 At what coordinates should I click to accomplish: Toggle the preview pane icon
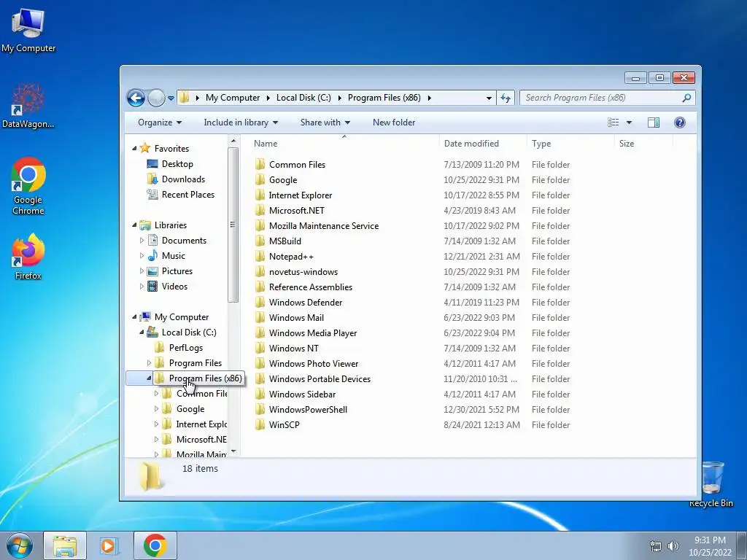653,122
